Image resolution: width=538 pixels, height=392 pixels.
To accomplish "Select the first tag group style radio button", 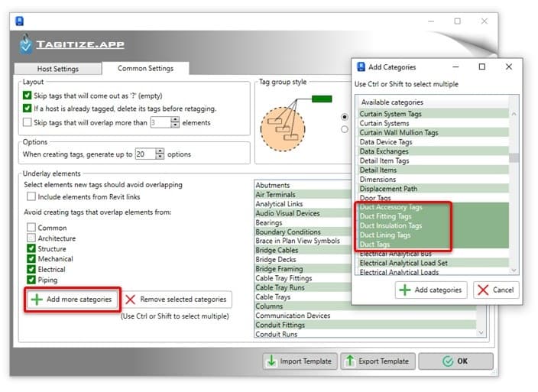I will click(x=345, y=117).
